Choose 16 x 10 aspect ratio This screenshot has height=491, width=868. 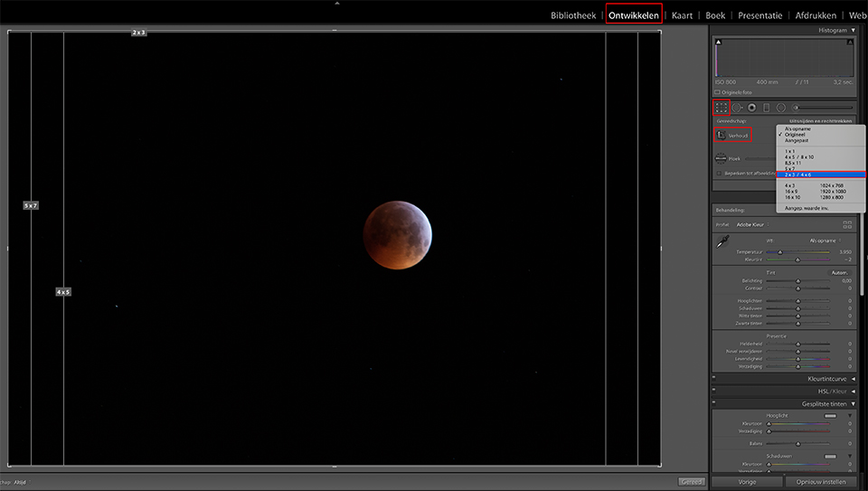point(792,197)
